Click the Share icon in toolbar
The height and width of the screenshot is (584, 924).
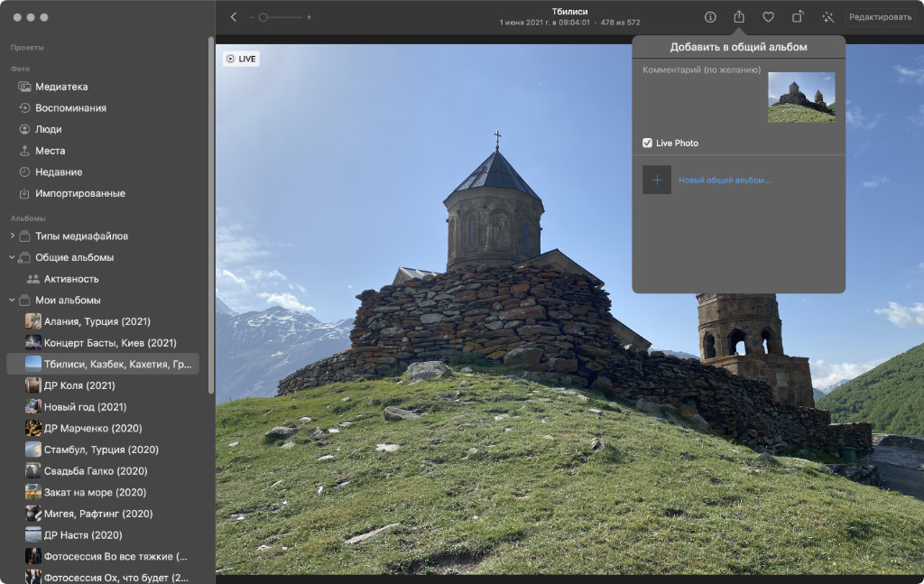[739, 17]
